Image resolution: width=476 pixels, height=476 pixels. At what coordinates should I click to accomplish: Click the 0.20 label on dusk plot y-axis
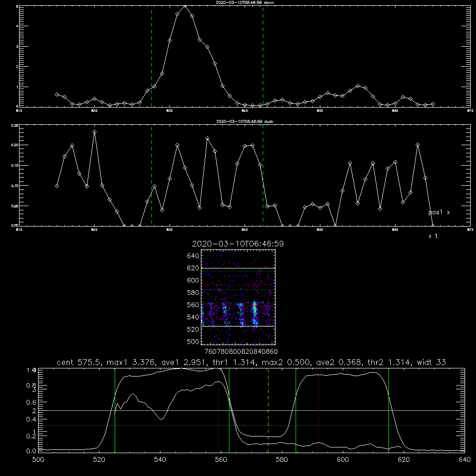15,145
